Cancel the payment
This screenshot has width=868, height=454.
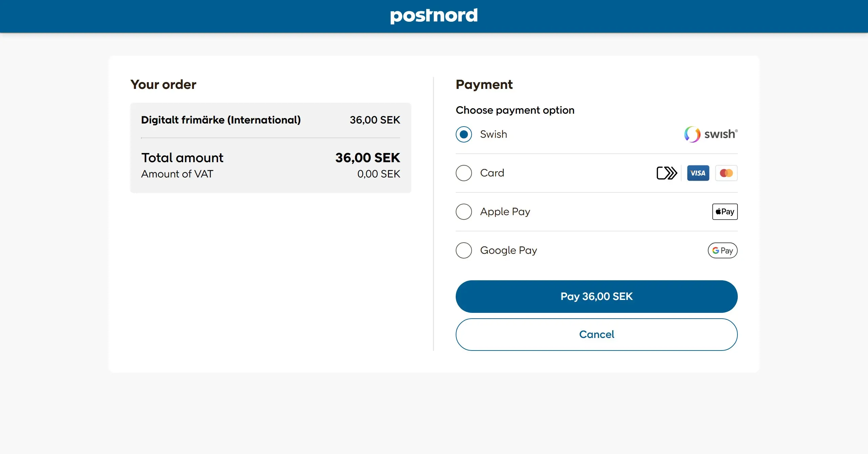pyautogui.click(x=596, y=335)
